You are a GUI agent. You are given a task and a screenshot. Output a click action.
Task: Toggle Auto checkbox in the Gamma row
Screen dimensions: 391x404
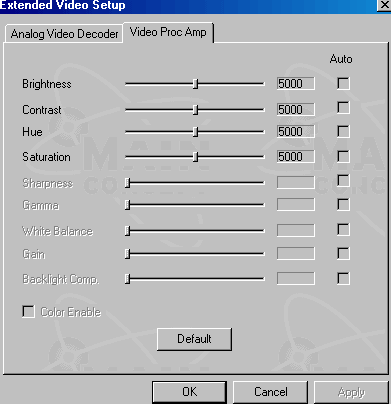[343, 204]
